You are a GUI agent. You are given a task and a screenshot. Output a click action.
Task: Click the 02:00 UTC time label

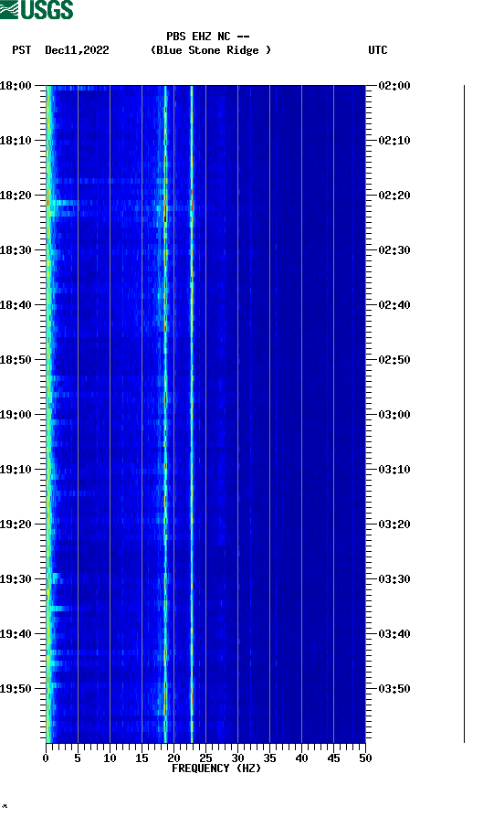click(394, 86)
